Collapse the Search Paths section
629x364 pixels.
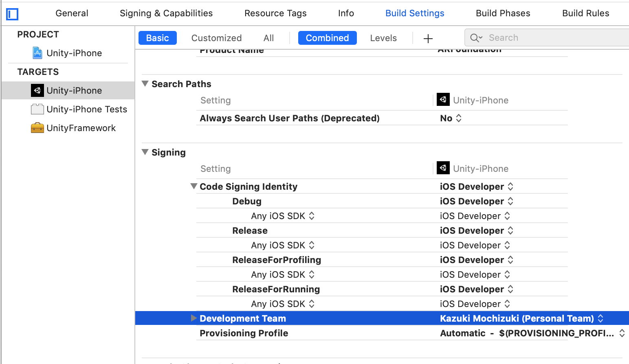point(145,83)
